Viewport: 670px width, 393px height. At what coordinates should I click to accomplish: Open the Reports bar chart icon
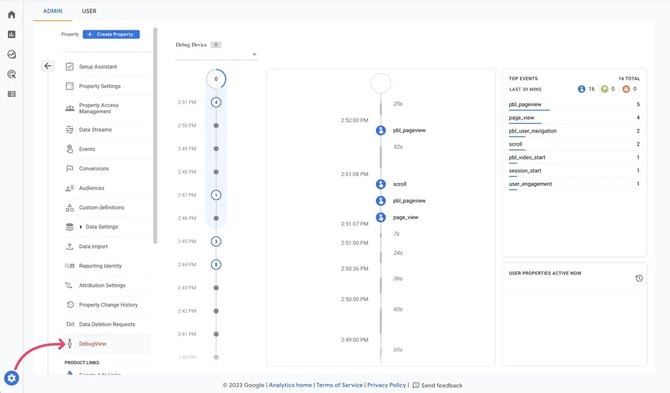click(12, 34)
